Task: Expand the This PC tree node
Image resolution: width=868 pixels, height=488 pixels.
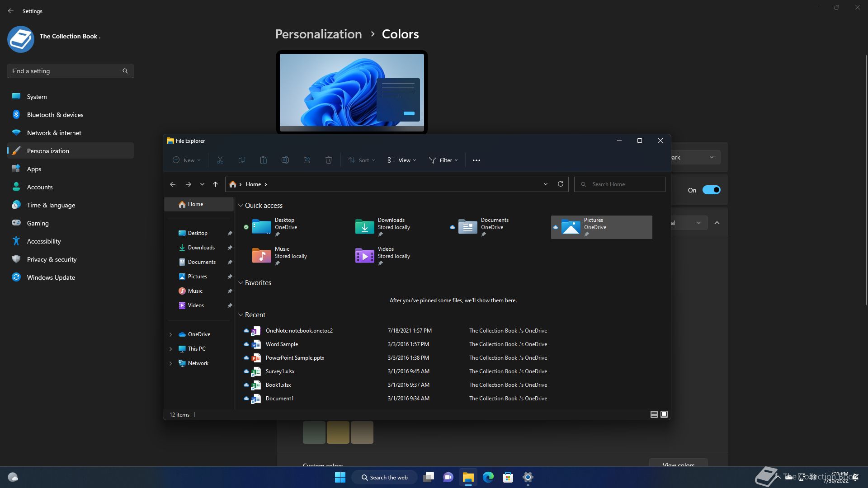Action: (171, 349)
